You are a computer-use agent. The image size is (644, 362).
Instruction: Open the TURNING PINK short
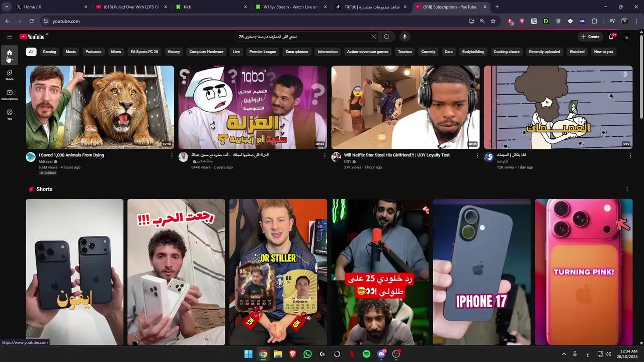click(584, 272)
